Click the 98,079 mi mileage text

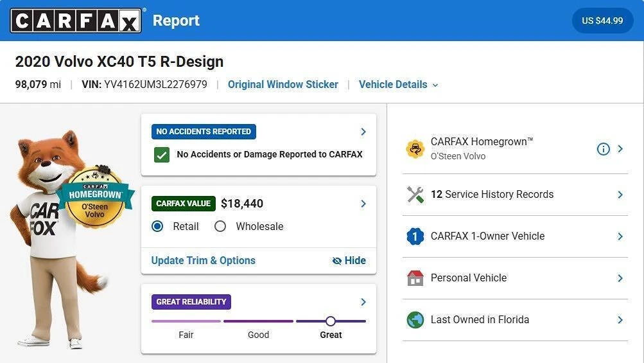(x=38, y=85)
